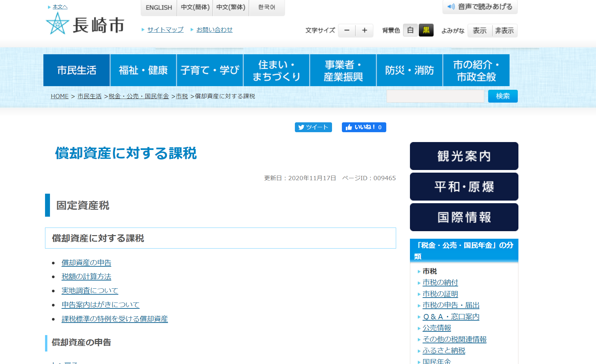The image size is (596, 364).
Task: Click the 音声で読みあげる speaker button
Action: 480,7
